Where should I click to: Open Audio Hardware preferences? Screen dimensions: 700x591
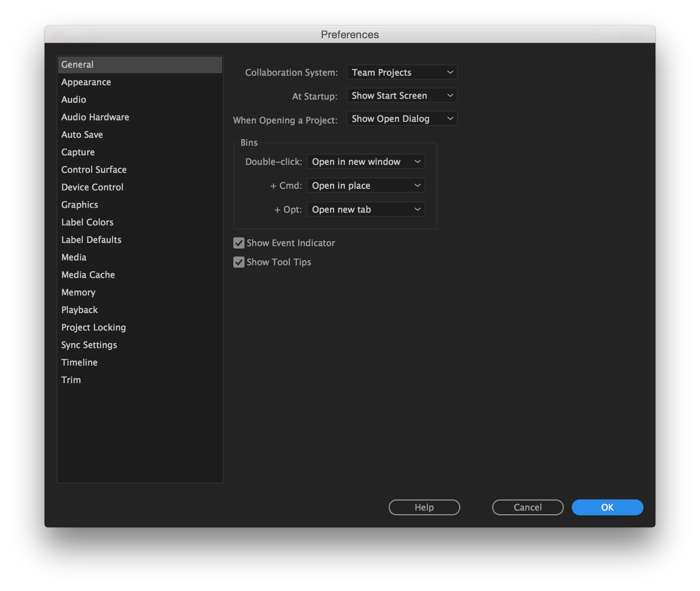140,117
